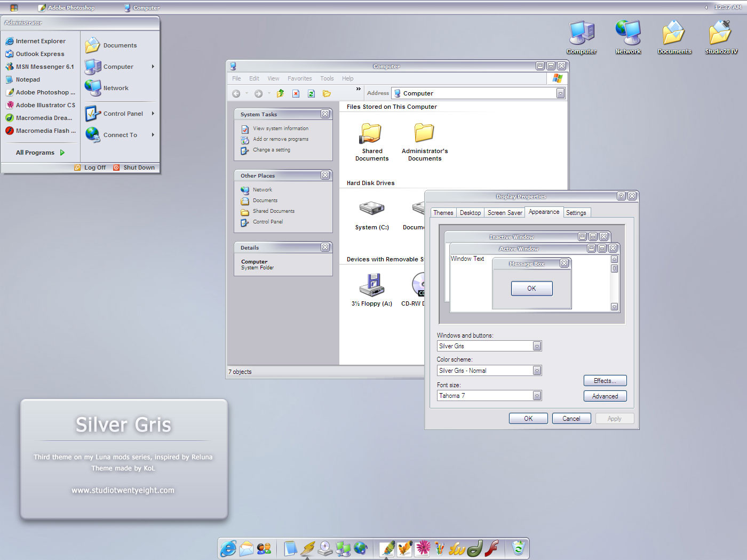This screenshot has height=560, width=747.
Task: Open Recycle Bin in the bottom dock
Action: click(518, 548)
